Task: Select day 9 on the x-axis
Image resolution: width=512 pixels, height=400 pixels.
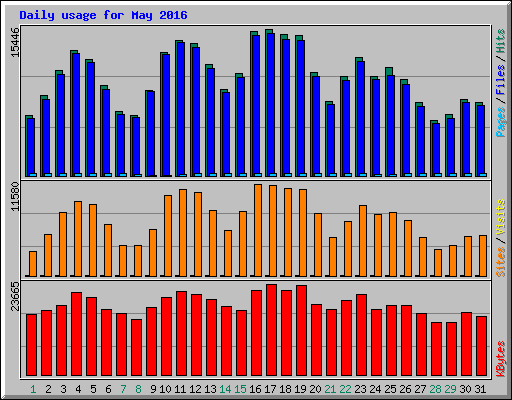Action: pyautogui.click(x=153, y=389)
